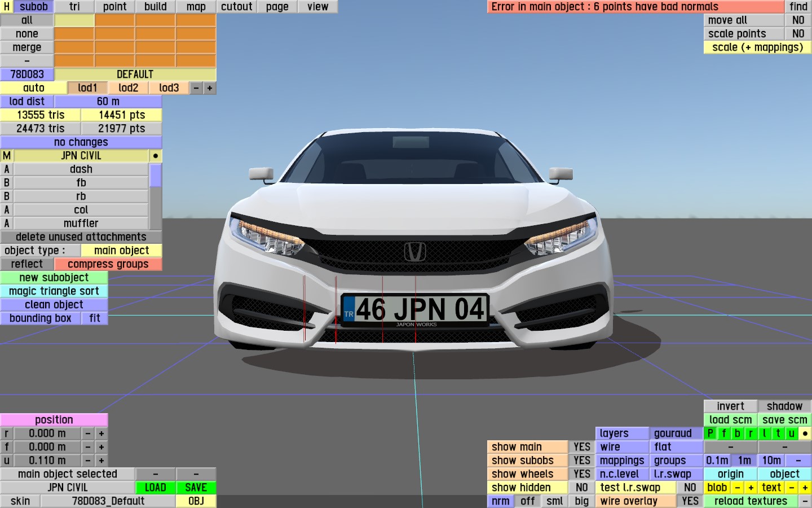Select the yellow cell in the all row
812x508 pixels.
[74, 20]
